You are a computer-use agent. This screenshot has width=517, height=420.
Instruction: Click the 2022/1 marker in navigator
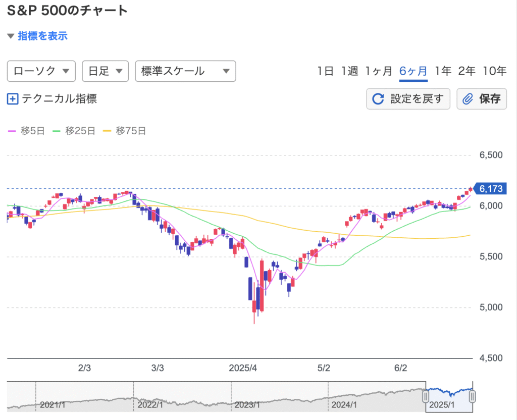tap(150, 404)
